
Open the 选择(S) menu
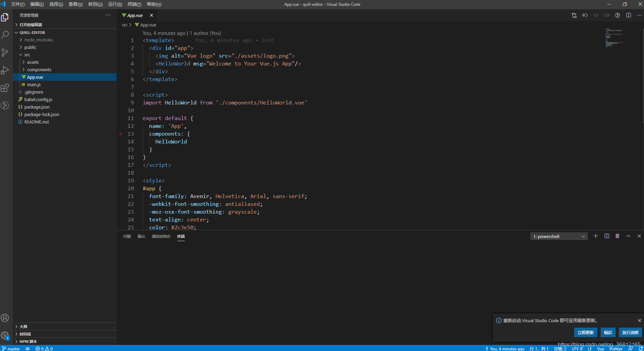click(x=56, y=4)
